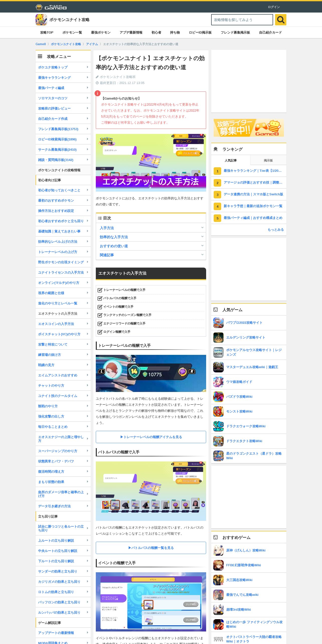Viewport: 322px width, 644px height.
Task: Open the FFBE幻影戦争 game icon
Action: tap(218, 565)
